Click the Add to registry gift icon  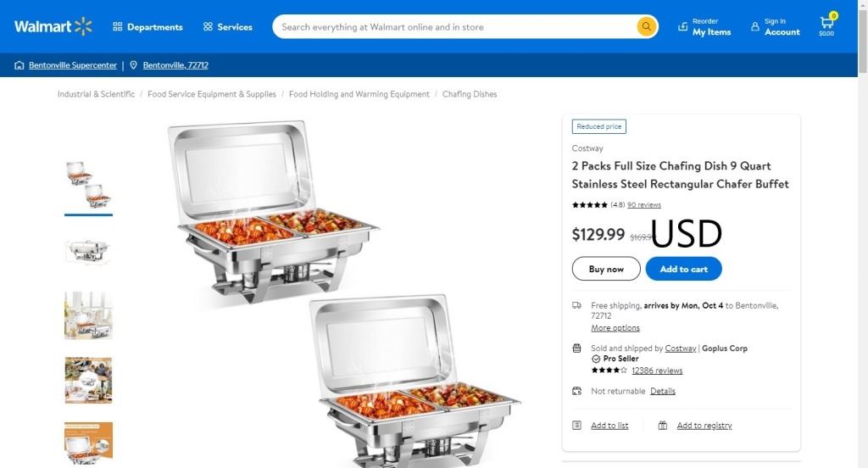(663, 426)
